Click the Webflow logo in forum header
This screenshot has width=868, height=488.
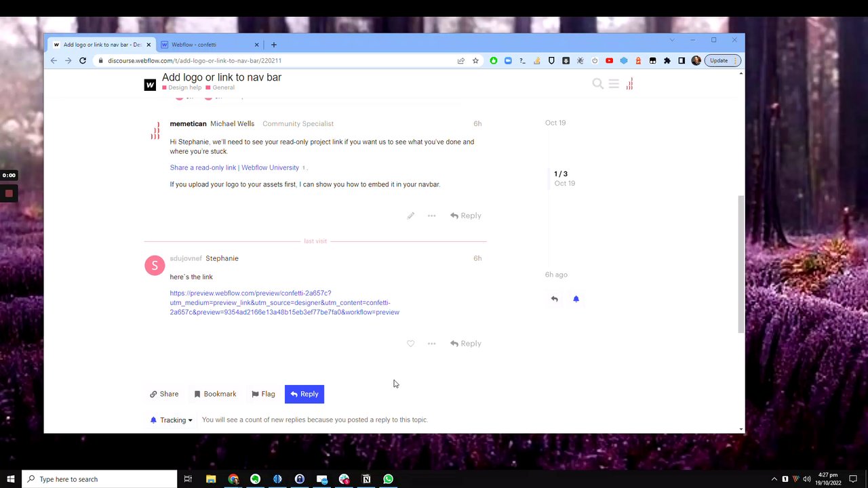coord(150,85)
